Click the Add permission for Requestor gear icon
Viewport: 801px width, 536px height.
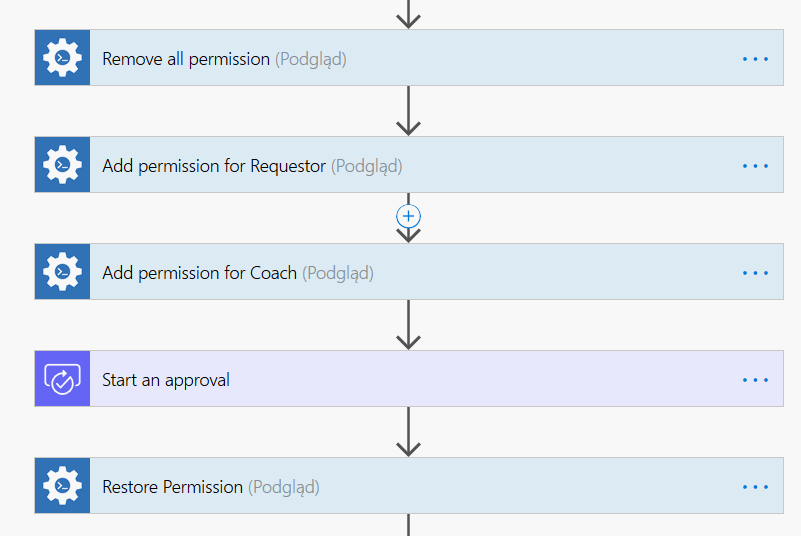click(62, 165)
